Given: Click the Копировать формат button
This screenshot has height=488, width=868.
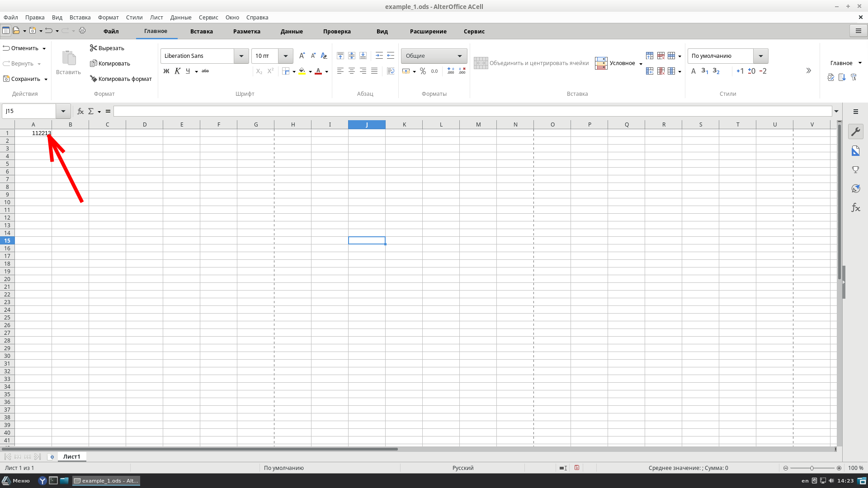Looking at the screenshot, I should (121, 79).
